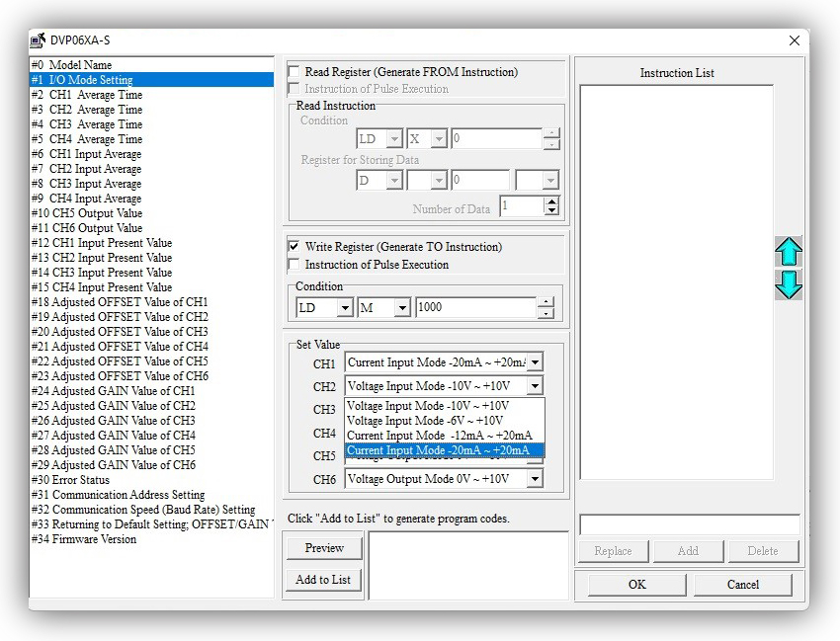
Task: Click the cyan down arrow icon
Action: (x=788, y=285)
